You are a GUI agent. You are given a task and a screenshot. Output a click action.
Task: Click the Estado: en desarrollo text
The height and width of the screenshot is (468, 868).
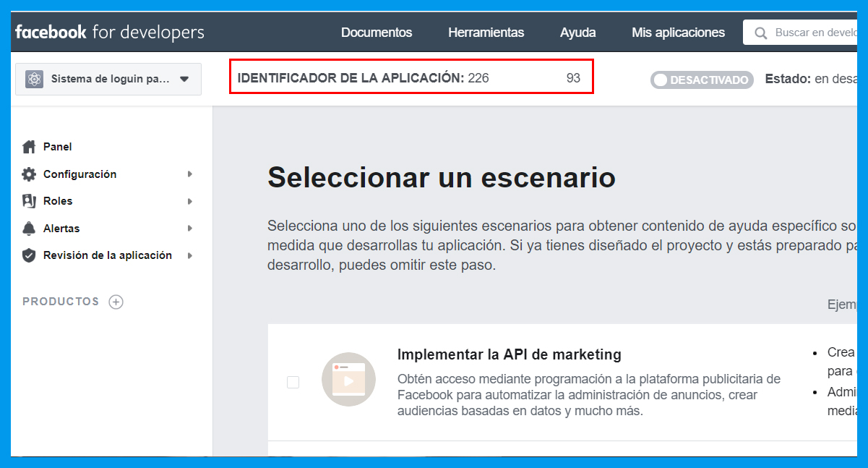click(811, 79)
